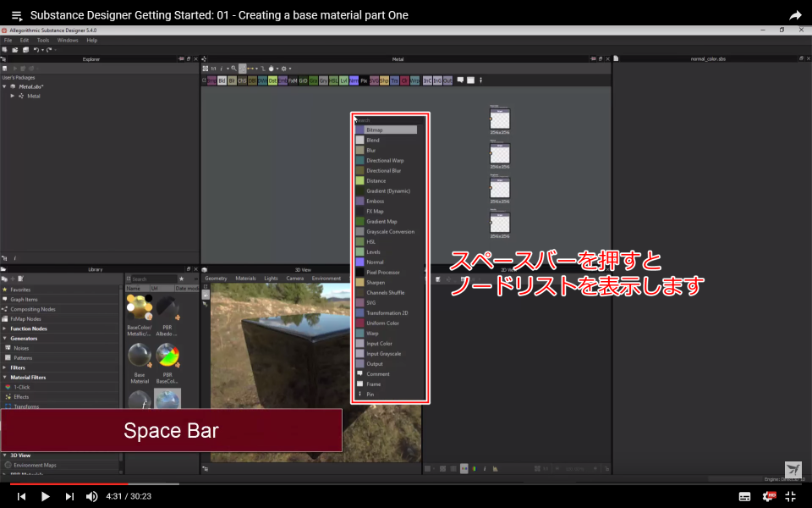Add Blur node from graph toolbar
Screen dimensions: 812x508
[x=232, y=81]
